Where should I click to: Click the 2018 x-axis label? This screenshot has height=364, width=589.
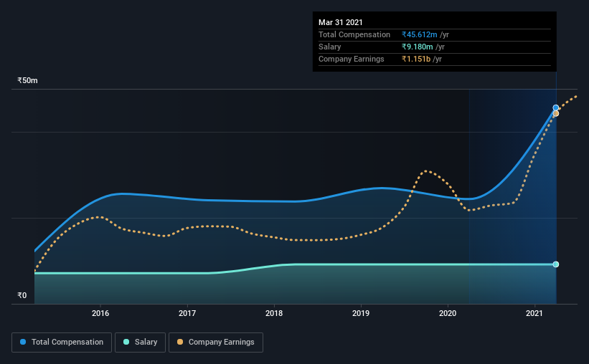[x=274, y=313]
